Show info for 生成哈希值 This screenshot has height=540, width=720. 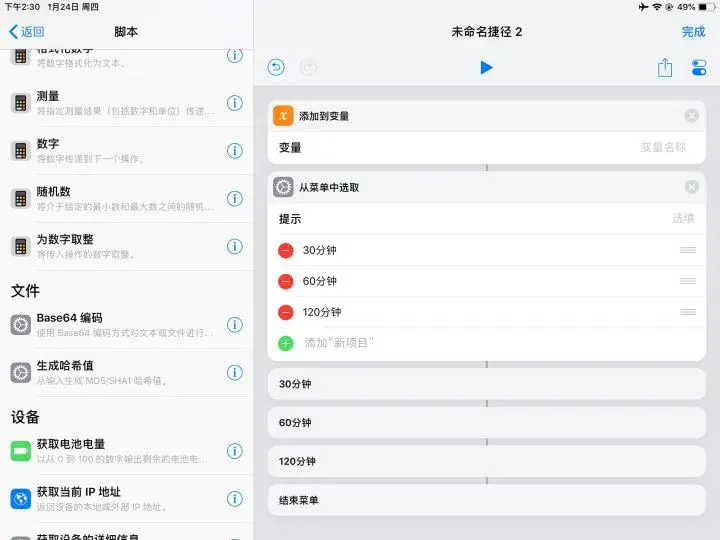point(235,372)
